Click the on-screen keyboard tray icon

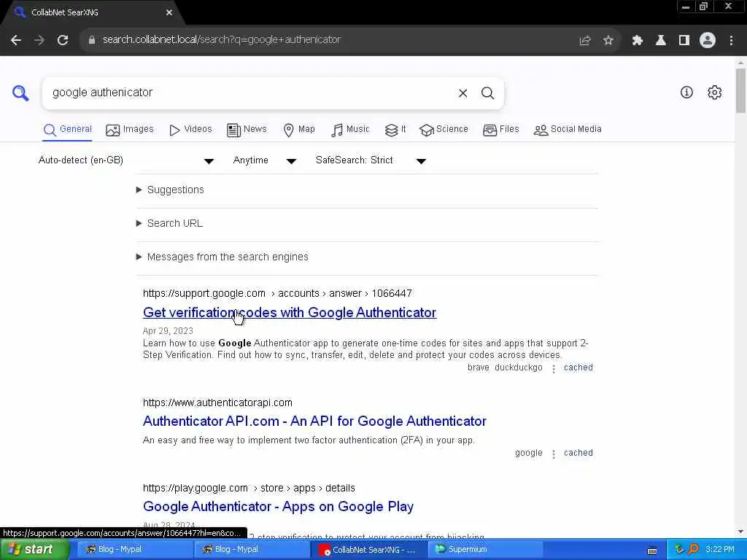pyautogui.click(x=652, y=551)
